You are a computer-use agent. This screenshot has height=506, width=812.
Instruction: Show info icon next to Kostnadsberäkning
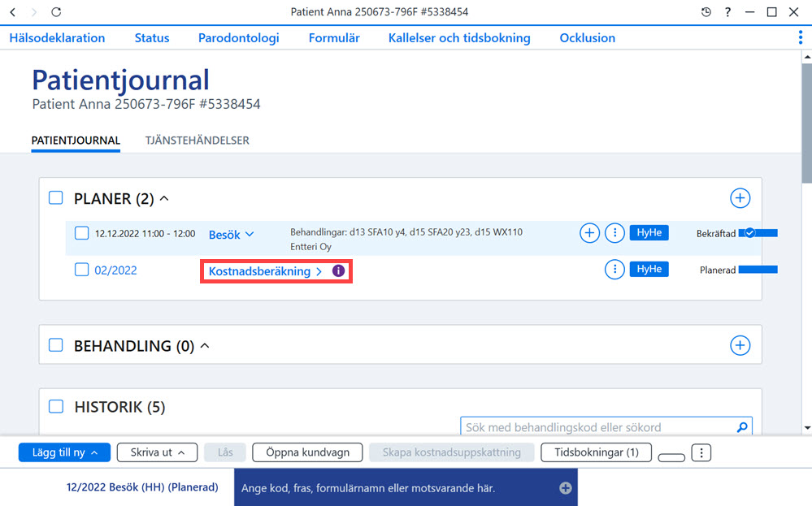[338, 270]
